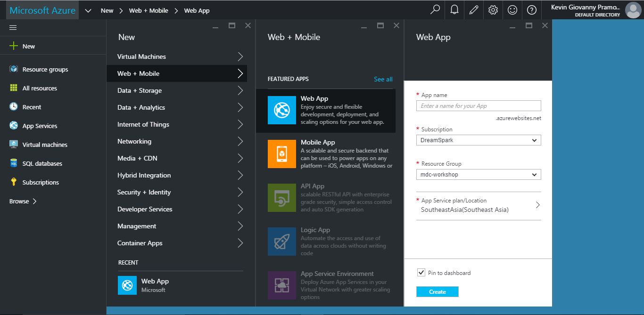Open the Resource Group mdc-workshop dropdown
Viewport: 644px width, 315px height.
click(479, 175)
